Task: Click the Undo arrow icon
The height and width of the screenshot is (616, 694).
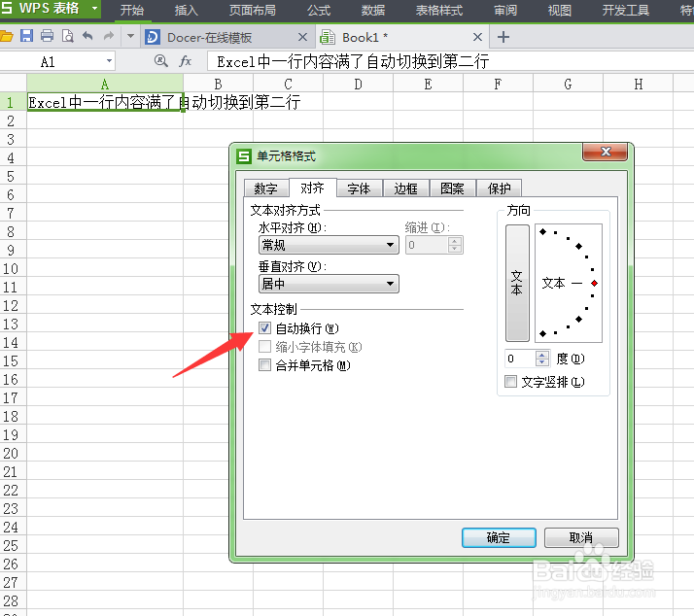Action: (87, 36)
